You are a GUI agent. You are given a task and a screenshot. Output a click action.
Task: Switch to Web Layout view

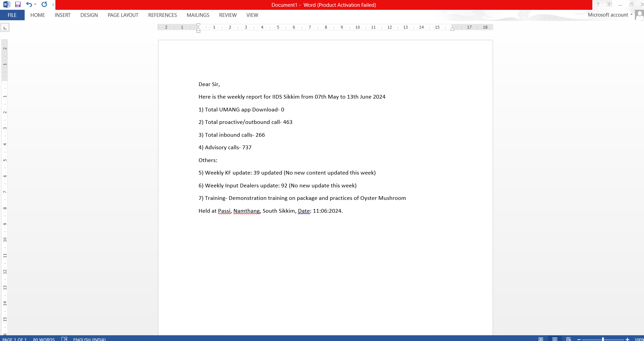point(569,339)
